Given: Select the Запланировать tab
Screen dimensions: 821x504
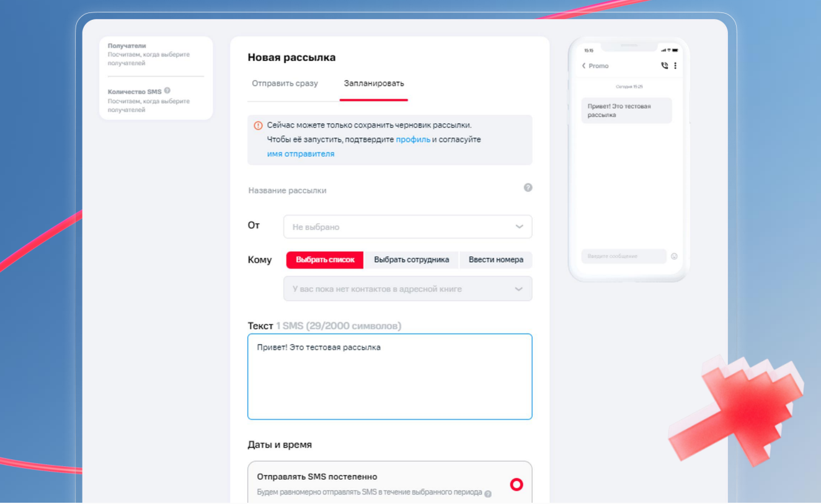Looking at the screenshot, I should [374, 82].
